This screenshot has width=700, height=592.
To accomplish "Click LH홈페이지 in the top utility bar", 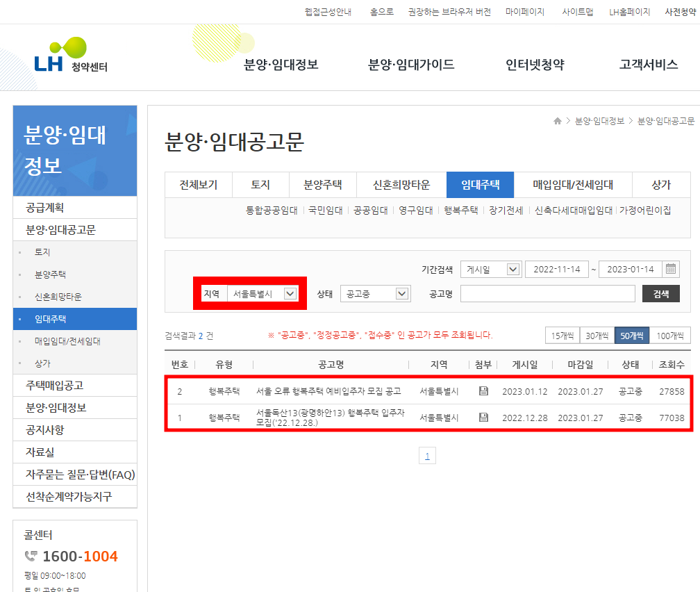I will pyautogui.click(x=629, y=12).
